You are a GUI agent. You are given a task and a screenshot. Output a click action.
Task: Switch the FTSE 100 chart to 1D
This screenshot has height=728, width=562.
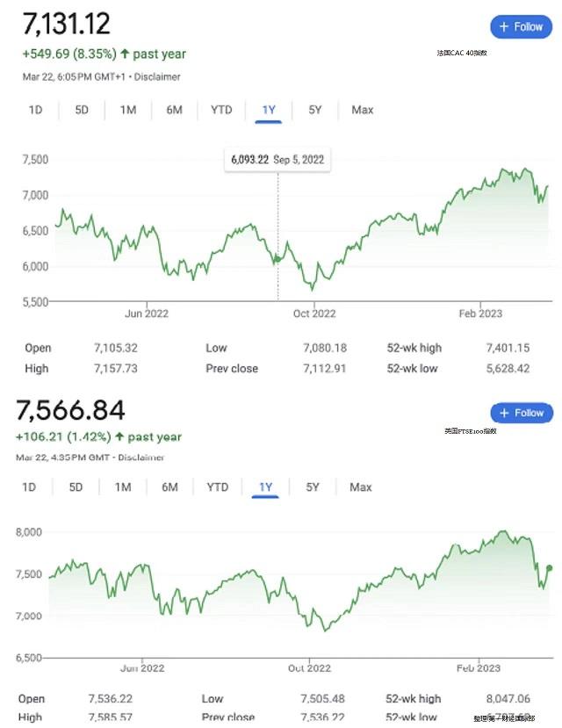[x=30, y=487]
